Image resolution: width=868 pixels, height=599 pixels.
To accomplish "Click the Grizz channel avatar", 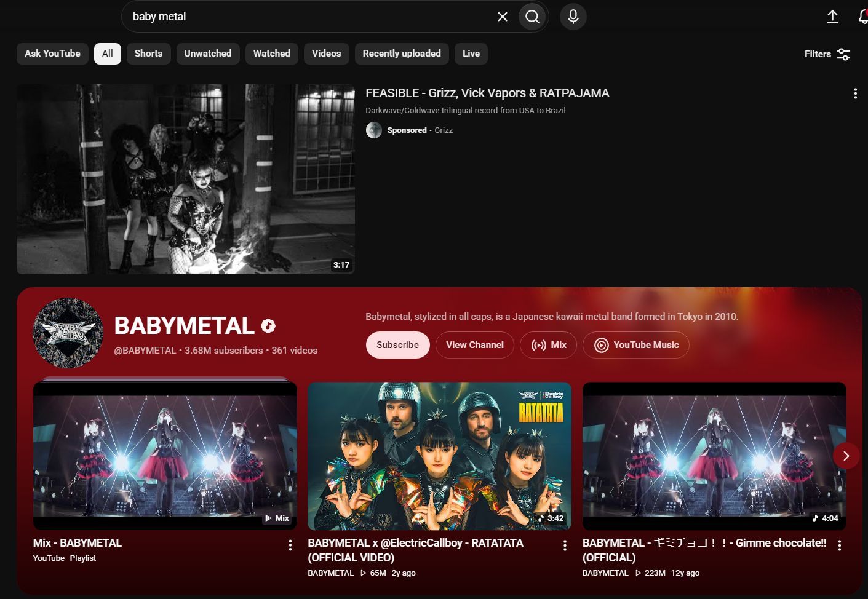I will (x=374, y=130).
